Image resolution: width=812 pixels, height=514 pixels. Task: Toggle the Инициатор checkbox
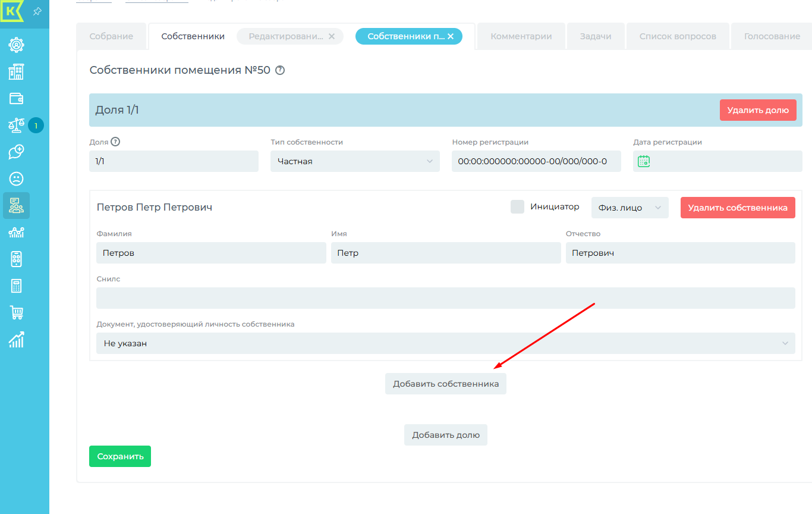click(x=517, y=207)
